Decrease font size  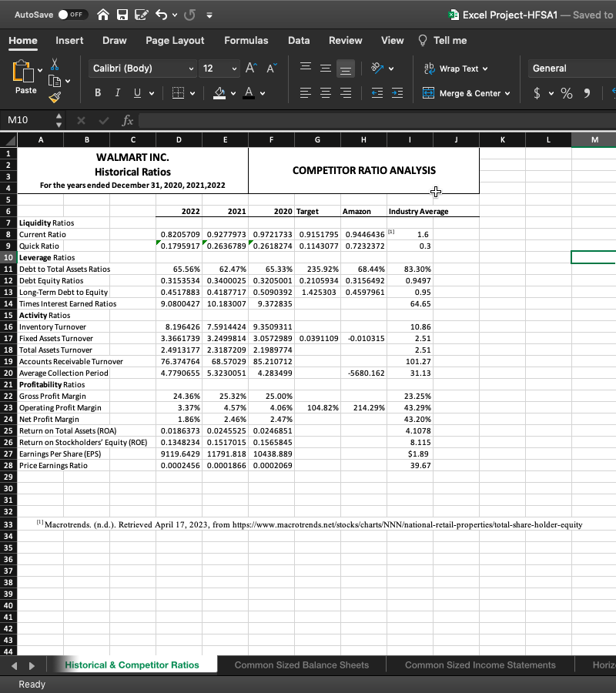(x=272, y=68)
